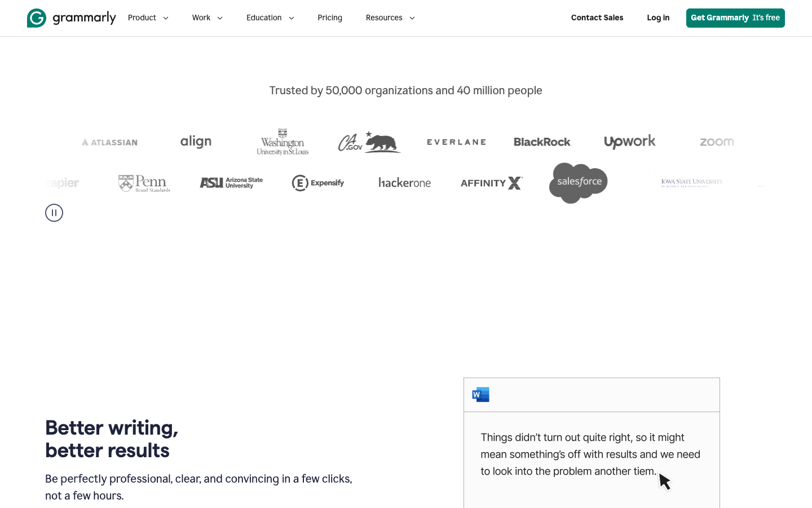The height and width of the screenshot is (508, 812).
Task: Expand the Resources dropdown chevron
Action: point(412,18)
